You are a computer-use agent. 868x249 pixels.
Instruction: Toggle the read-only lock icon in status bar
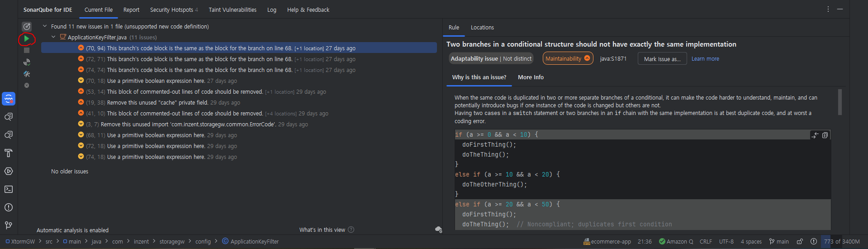pyautogui.click(x=800, y=242)
